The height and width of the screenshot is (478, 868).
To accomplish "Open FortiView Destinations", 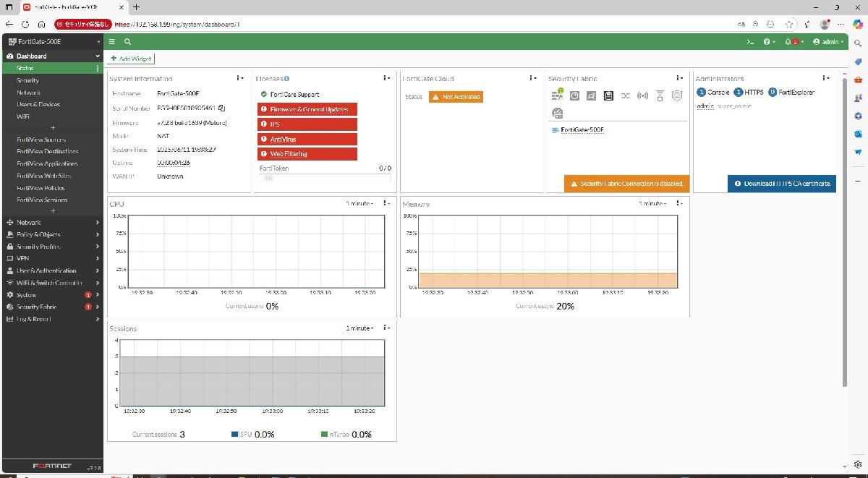I will pyautogui.click(x=52, y=151).
